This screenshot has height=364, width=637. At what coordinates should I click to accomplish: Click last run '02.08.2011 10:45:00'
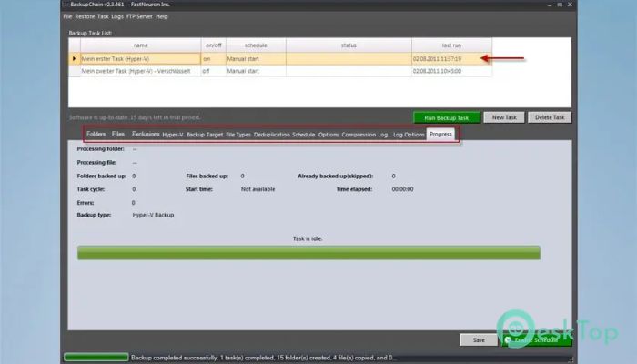click(x=451, y=71)
